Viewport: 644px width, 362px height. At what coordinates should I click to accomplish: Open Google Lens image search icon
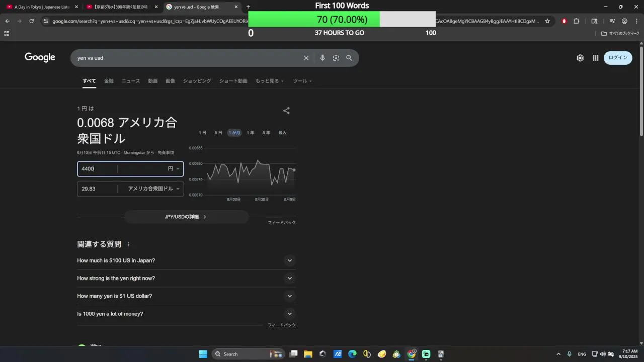[336, 58]
